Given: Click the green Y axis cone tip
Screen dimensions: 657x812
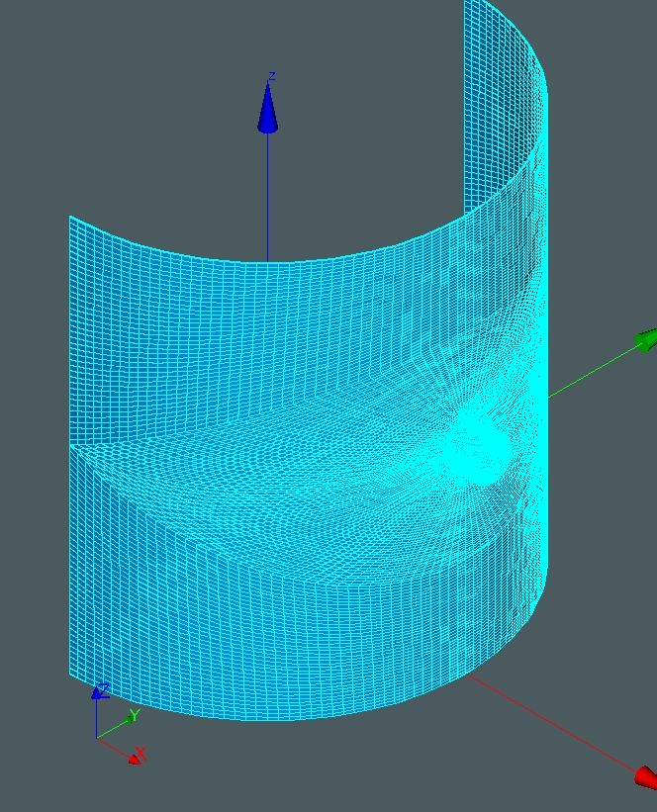Looking at the screenshot, I should 647,341.
